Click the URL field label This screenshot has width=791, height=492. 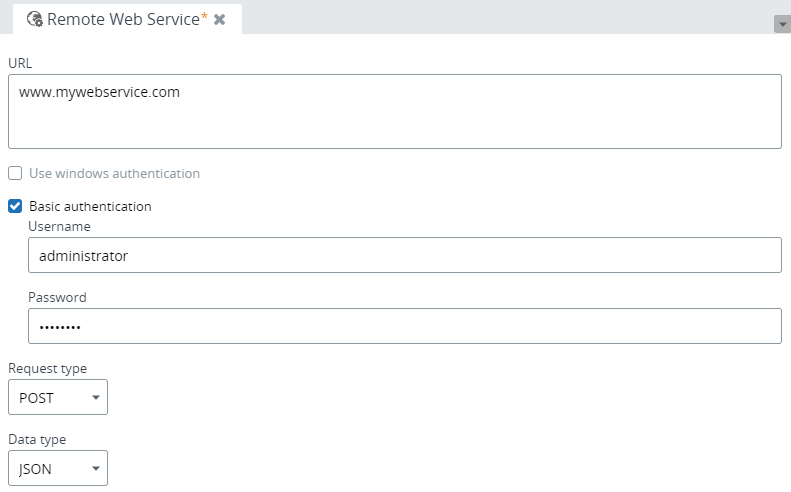(20, 62)
